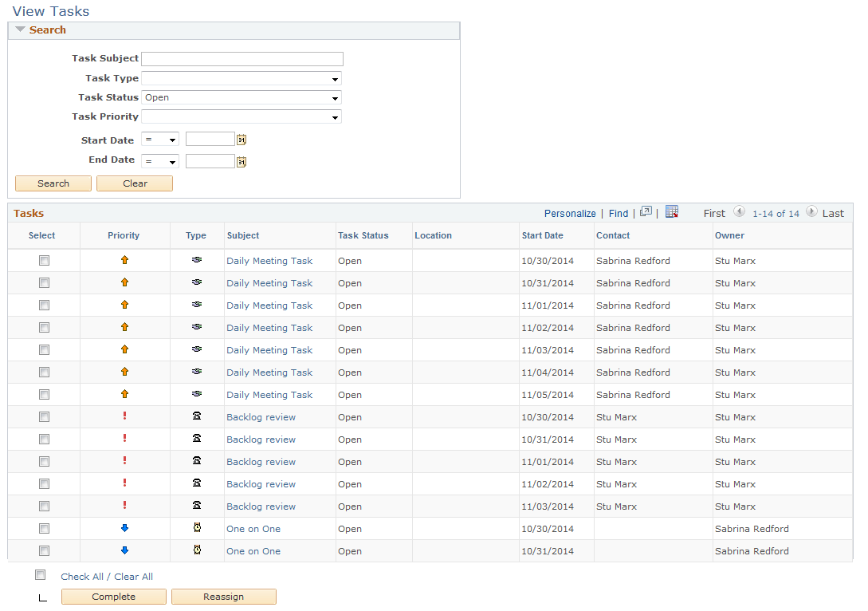Click the next page navigation arrow
The image size is (868, 611).
point(811,213)
